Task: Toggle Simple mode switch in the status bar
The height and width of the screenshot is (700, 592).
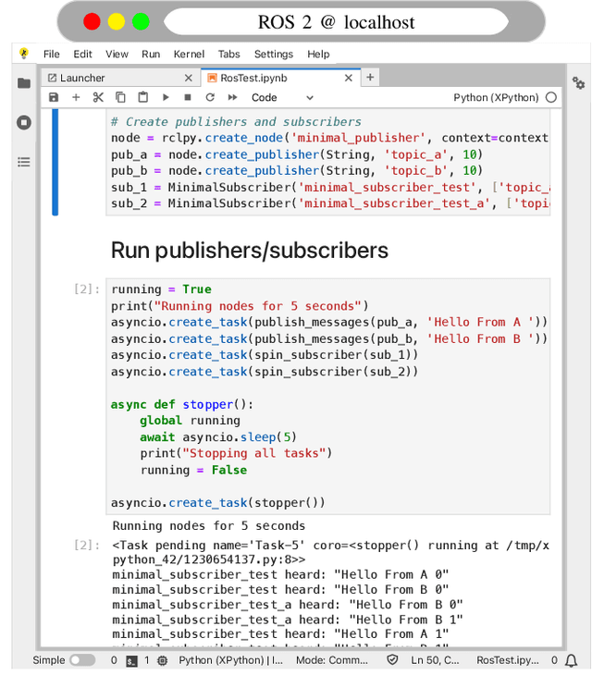Action: 81,660
